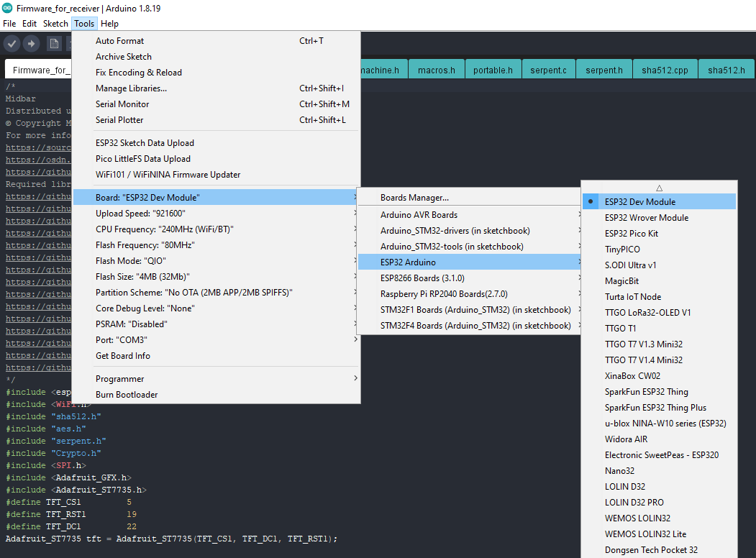Expand the Flash Frequency "80MHz" submenu

[x=217, y=245]
